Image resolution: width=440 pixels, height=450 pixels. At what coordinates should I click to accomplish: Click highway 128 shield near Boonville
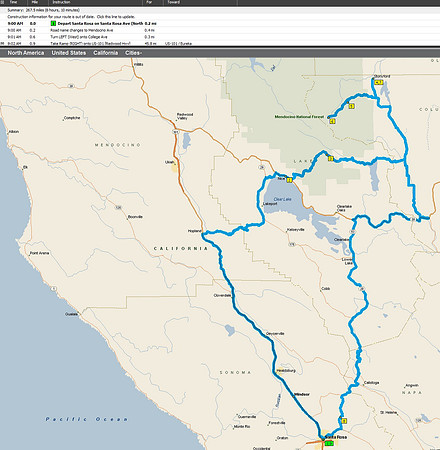(x=118, y=207)
